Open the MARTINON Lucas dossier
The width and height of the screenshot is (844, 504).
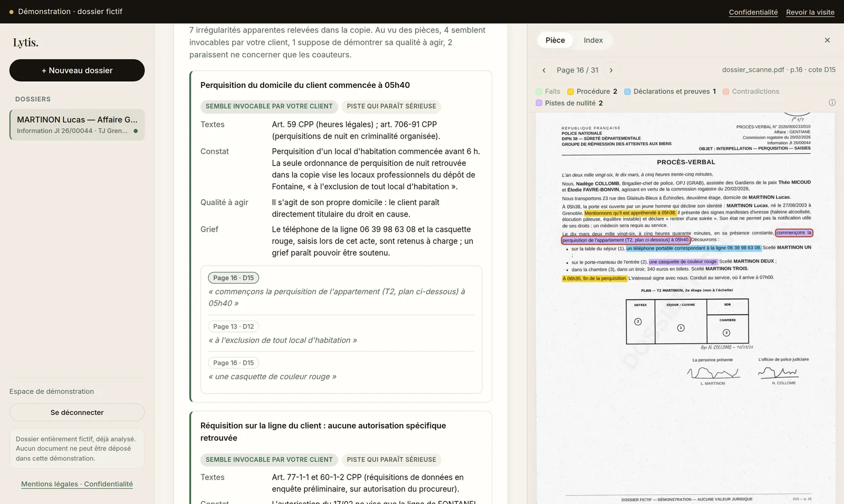click(x=77, y=125)
